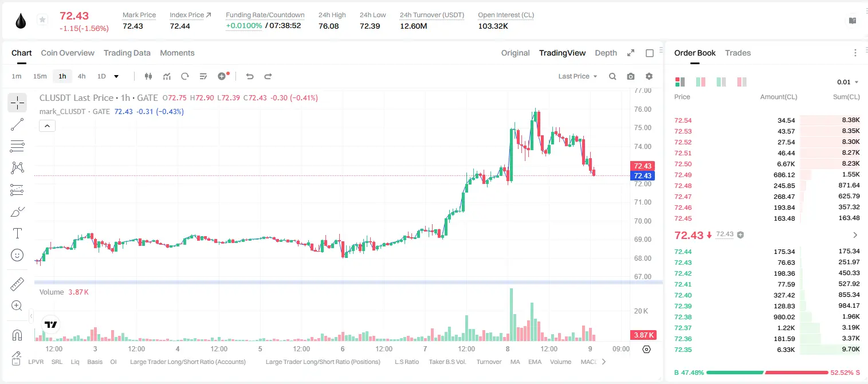868x384 pixels.
Task: Click the candlestick chart type icon
Action: pyautogui.click(x=148, y=76)
